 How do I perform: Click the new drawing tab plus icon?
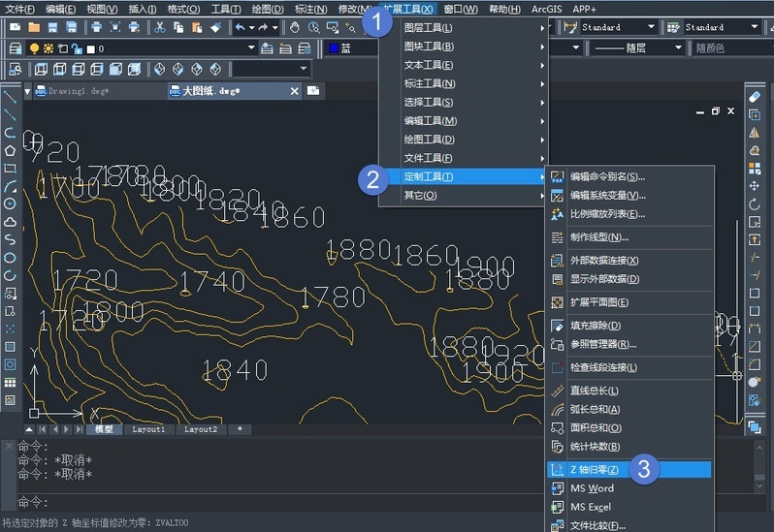point(313,91)
